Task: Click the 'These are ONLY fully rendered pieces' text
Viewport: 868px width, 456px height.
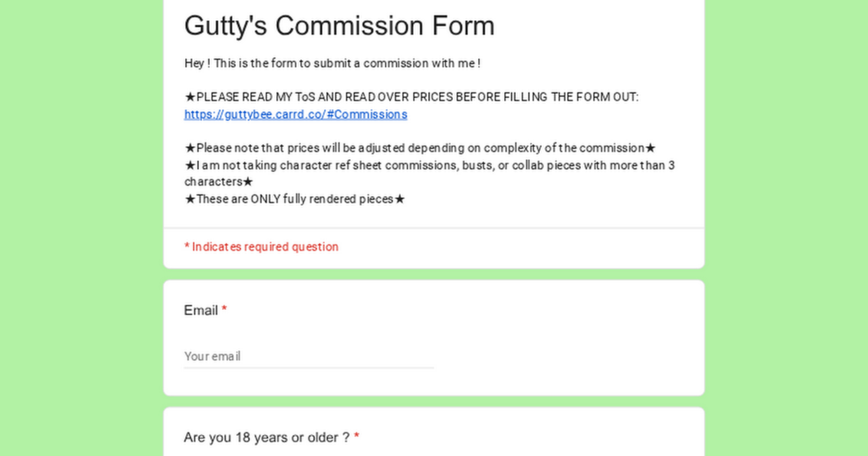Action: 295,199
